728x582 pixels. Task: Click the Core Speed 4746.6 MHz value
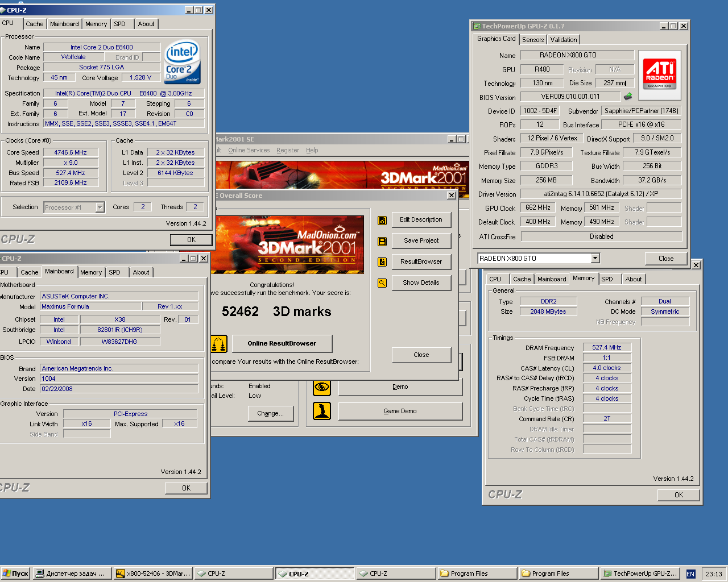click(71, 152)
